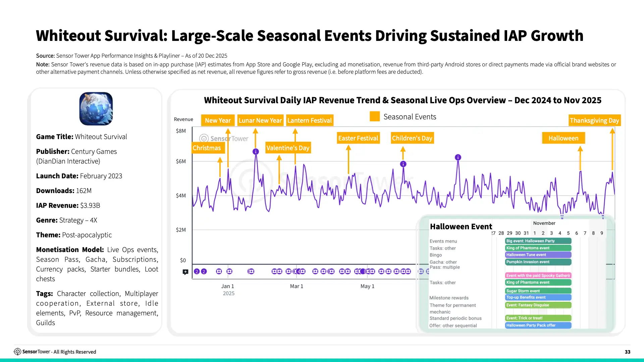Screen dimensions: 644x362
Task: Click the $4M axis label
Action: tap(181, 195)
